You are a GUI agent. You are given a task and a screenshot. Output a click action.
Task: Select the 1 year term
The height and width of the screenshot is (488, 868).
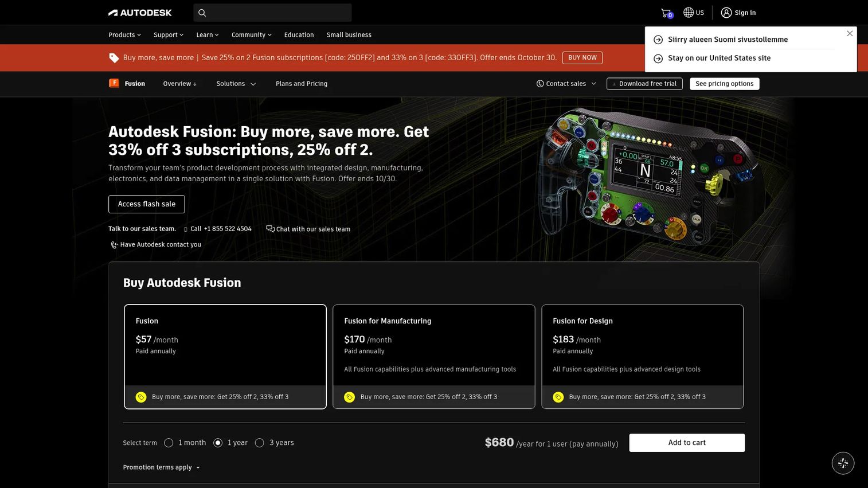point(218,443)
